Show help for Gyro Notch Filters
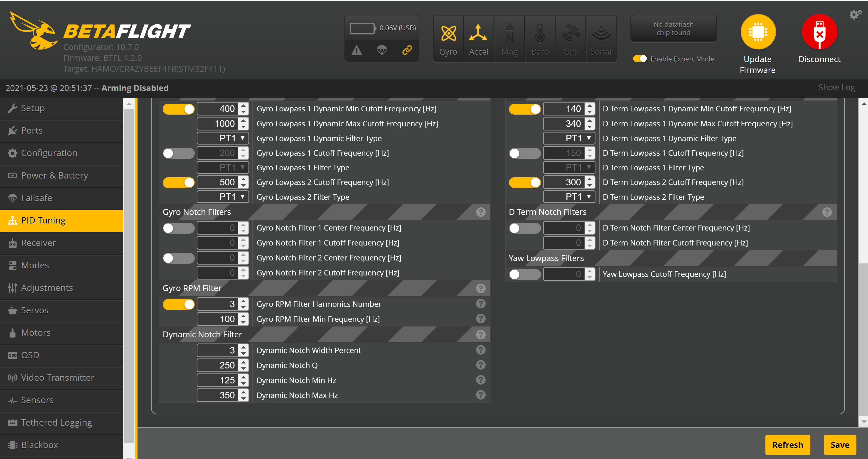868x459 pixels. (481, 212)
